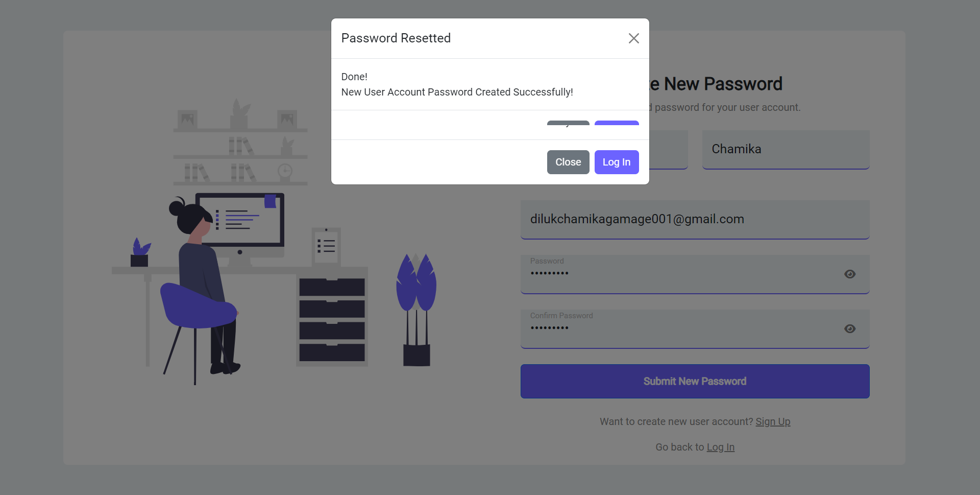
Task: Follow the Go back to Log In link
Action: point(720,447)
